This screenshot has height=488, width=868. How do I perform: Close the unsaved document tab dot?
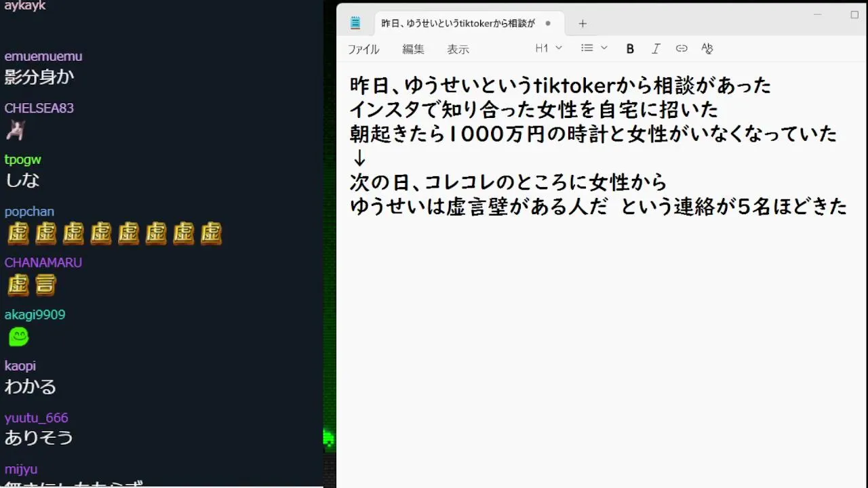(548, 23)
